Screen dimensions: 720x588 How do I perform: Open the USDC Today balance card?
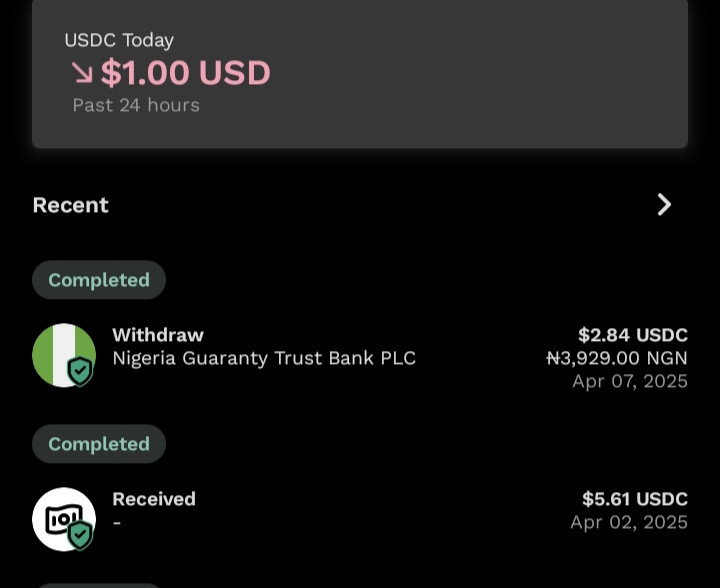click(360, 74)
